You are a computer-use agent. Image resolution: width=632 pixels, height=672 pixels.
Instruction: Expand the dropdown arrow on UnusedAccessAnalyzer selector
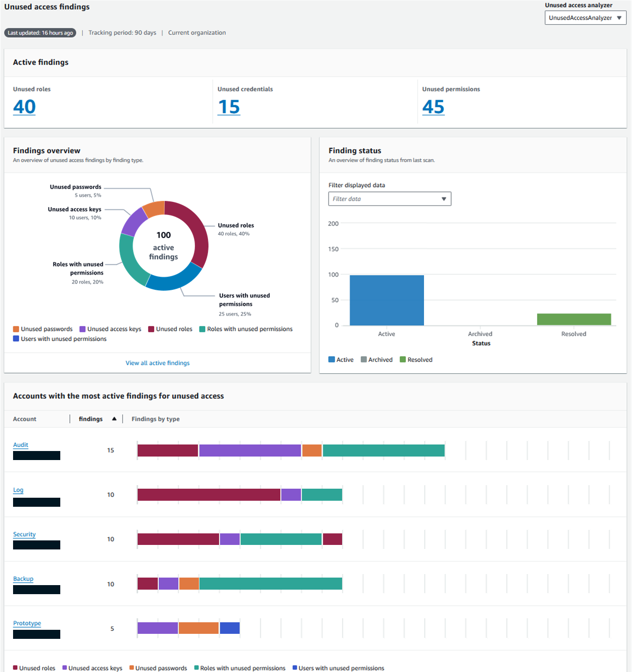coord(620,18)
